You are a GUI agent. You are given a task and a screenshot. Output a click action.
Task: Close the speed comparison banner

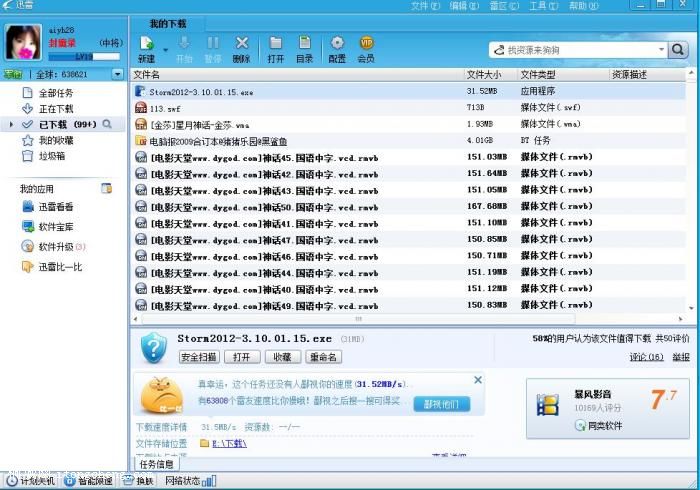(x=478, y=380)
